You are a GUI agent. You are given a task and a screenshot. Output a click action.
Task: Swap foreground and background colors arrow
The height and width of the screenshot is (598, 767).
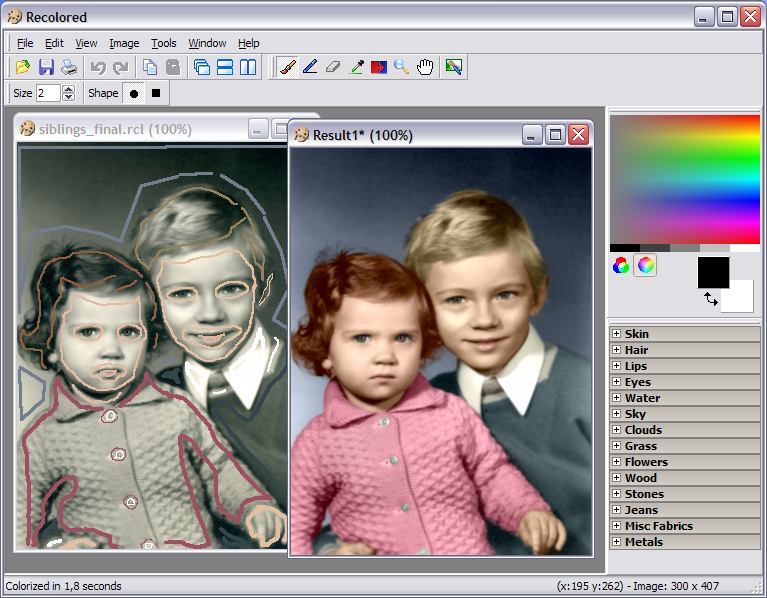tap(711, 299)
